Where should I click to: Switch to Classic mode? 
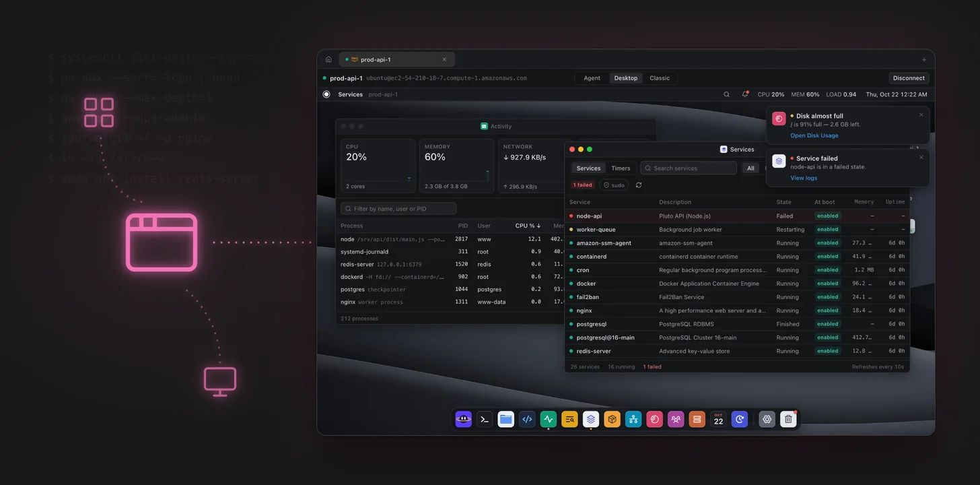coord(660,78)
